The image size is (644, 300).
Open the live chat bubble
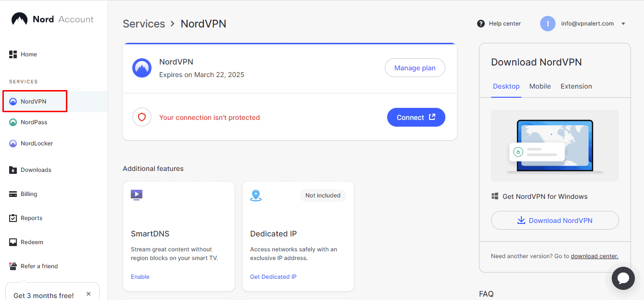point(623,278)
